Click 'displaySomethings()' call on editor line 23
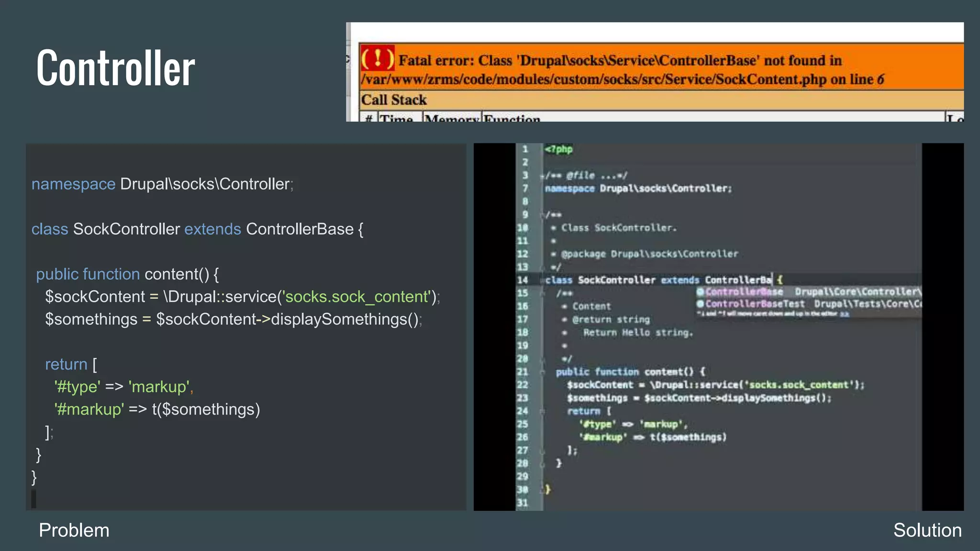The image size is (980, 551). pos(776,398)
